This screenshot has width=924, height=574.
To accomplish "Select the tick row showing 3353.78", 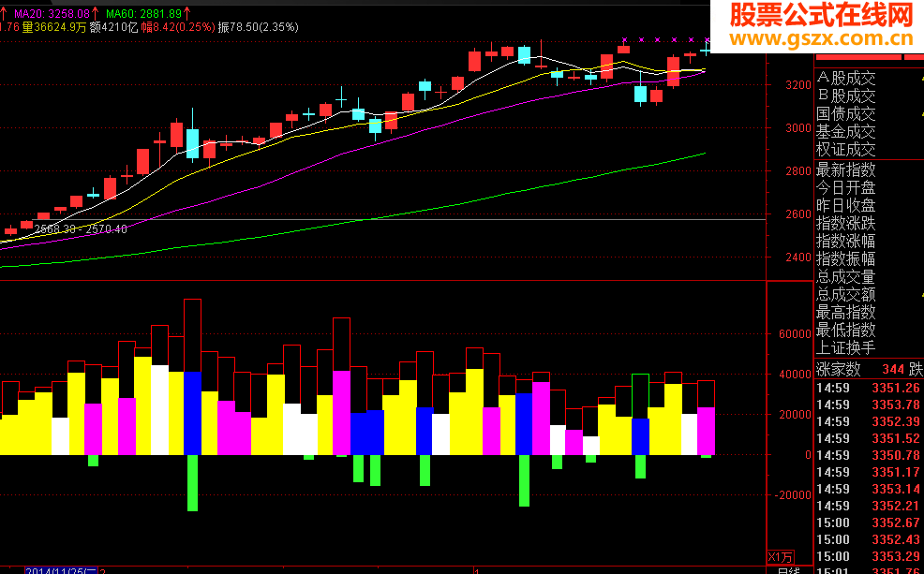I will coord(870,405).
